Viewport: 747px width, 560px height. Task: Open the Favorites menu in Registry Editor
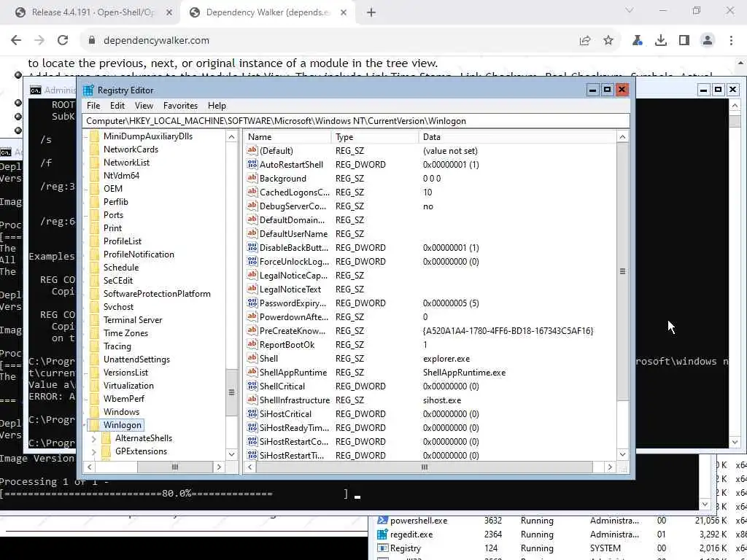180,106
